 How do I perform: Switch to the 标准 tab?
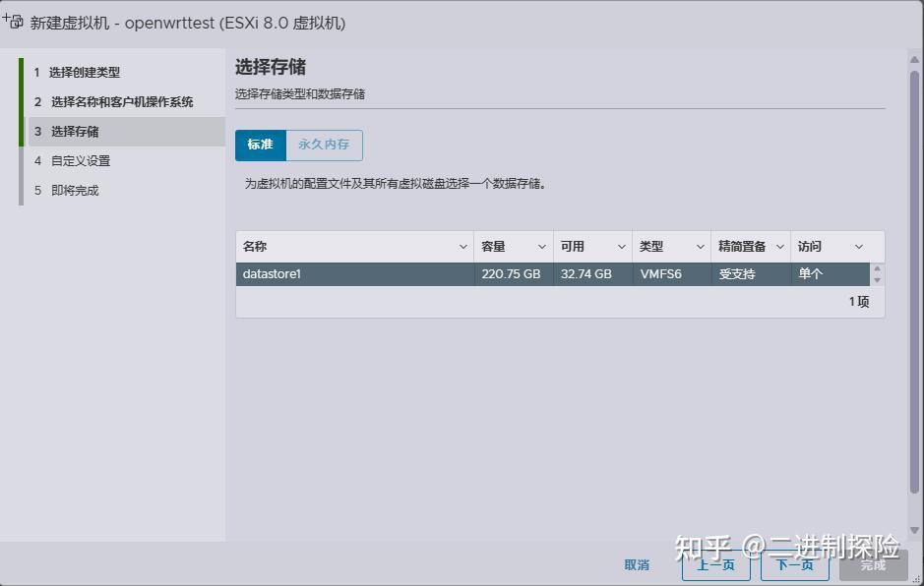[x=259, y=145]
